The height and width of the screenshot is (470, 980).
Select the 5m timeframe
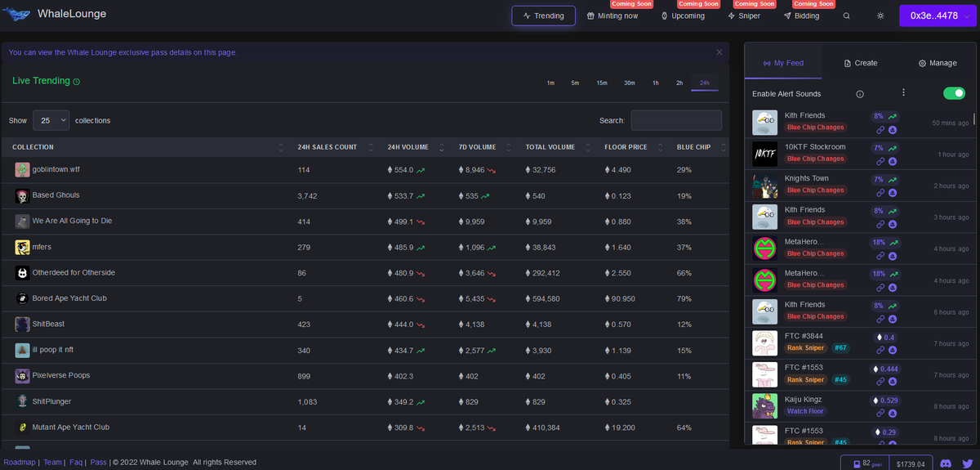tap(575, 83)
